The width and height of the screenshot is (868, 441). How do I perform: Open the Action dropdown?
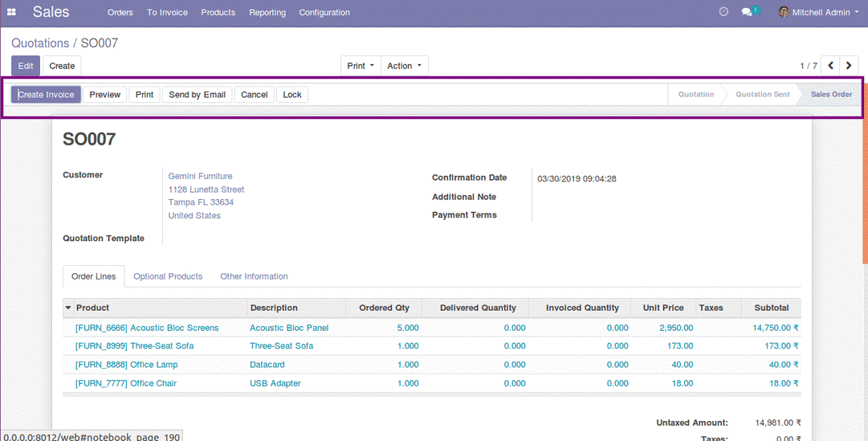point(404,66)
